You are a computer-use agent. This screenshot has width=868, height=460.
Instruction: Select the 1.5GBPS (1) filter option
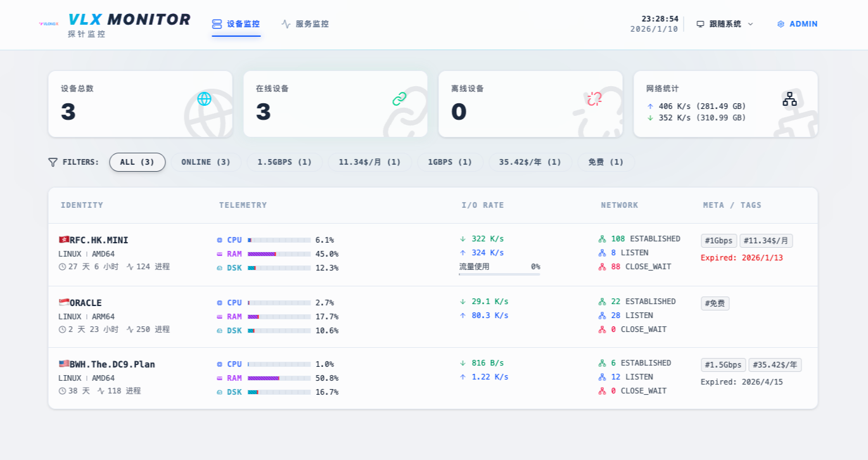click(x=285, y=162)
